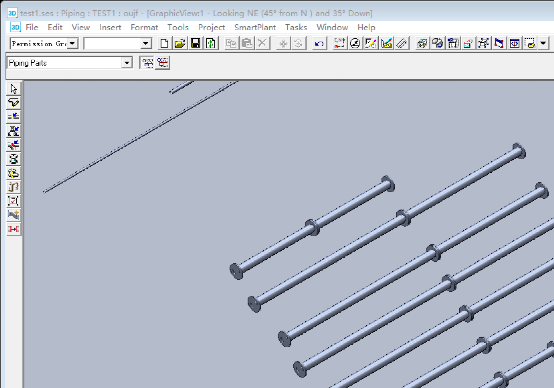Image resolution: width=554 pixels, height=388 pixels.
Task: Click the first flanged pipe in the graphic view
Action: [x=312, y=227]
